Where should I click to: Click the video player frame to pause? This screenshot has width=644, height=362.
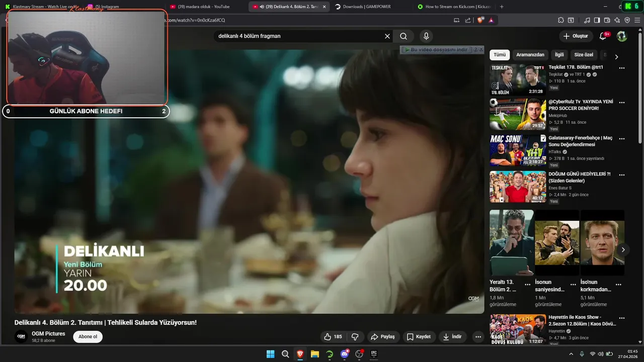coord(249,181)
